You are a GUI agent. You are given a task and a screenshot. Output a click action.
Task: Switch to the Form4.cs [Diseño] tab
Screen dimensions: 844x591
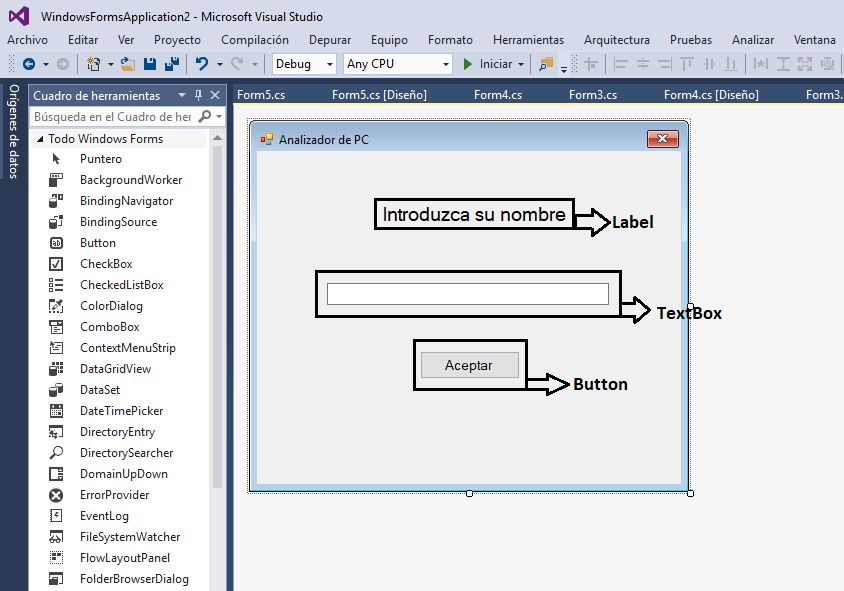coord(711,95)
